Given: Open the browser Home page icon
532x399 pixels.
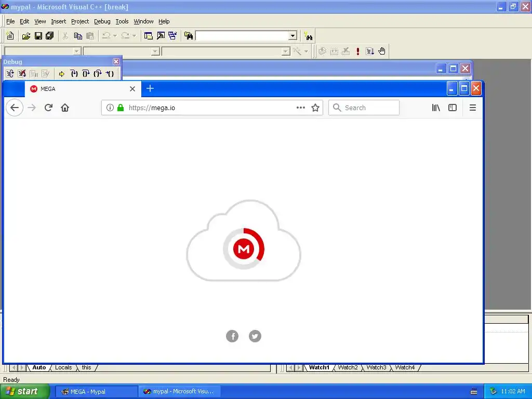Looking at the screenshot, I should [x=65, y=108].
